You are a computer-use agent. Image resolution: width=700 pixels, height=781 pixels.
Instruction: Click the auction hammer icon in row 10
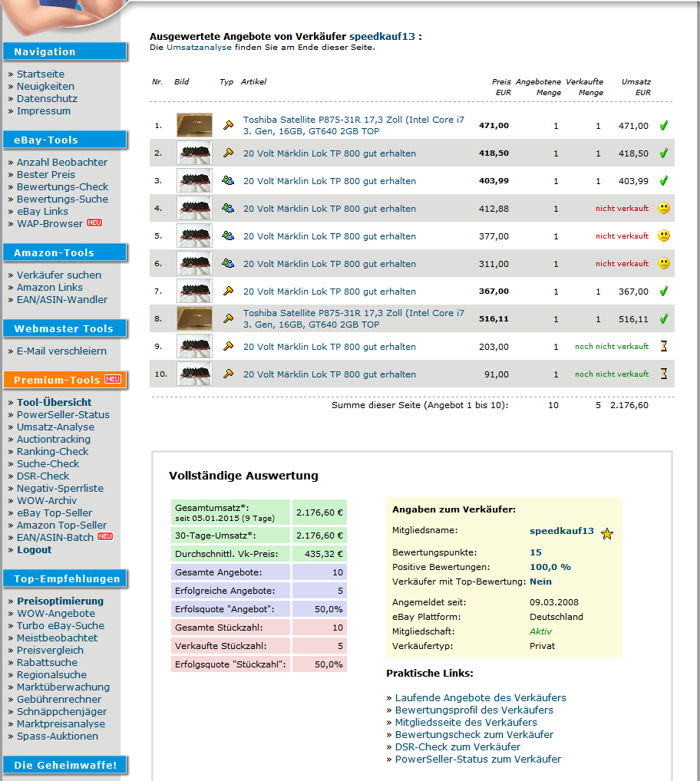pos(227,374)
